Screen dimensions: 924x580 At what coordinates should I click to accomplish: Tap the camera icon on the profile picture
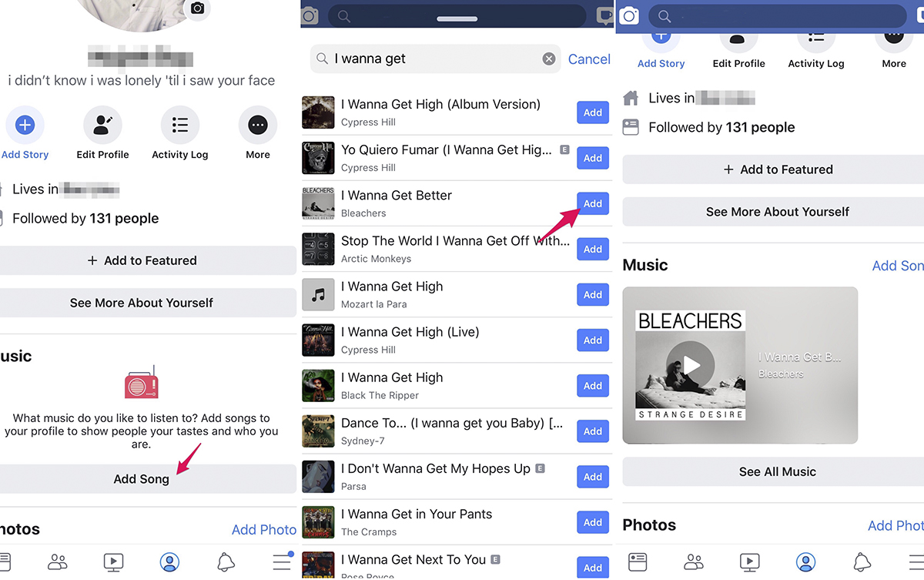pyautogui.click(x=198, y=8)
